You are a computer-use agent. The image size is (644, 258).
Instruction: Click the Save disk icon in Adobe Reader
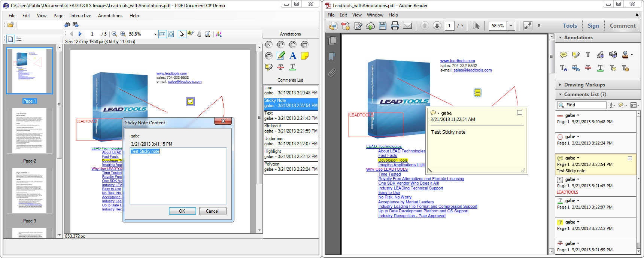(x=382, y=26)
